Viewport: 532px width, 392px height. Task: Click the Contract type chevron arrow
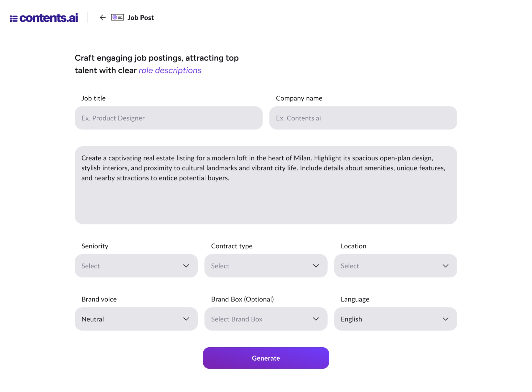click(x=316, y=266)
